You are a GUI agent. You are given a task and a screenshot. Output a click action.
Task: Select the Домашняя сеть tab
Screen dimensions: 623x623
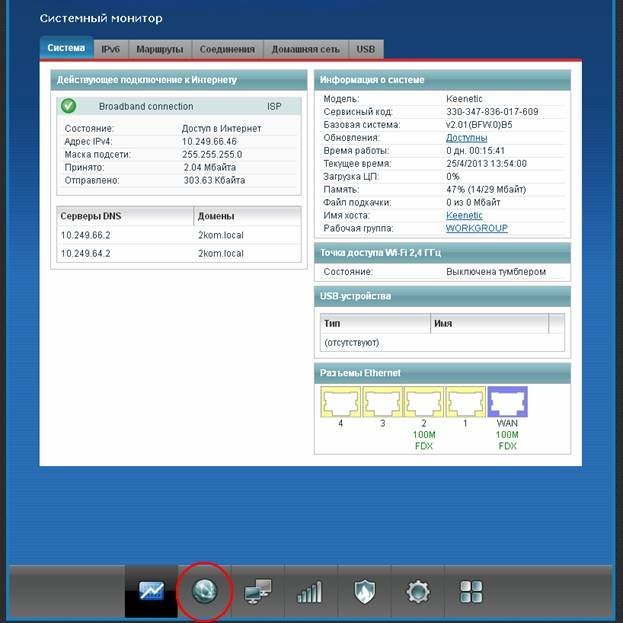point(306,48)
